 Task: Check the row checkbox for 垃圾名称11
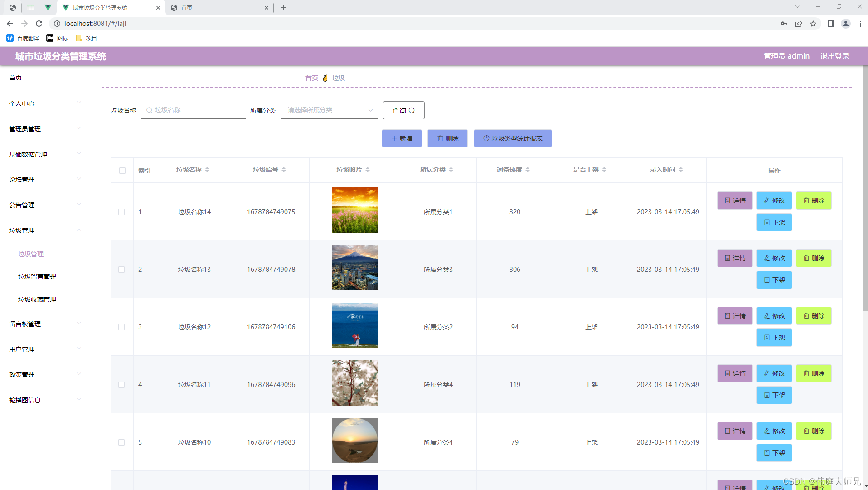click(x=121, y=385)
